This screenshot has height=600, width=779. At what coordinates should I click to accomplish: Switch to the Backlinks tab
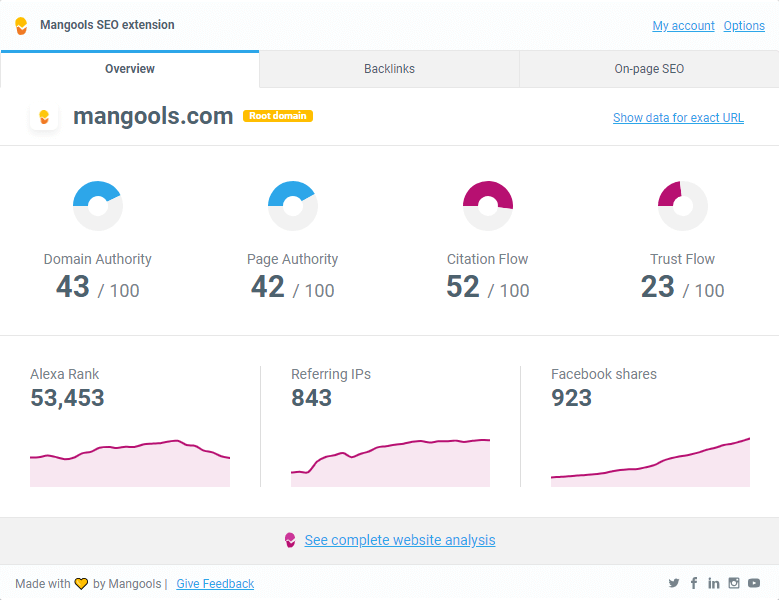pos(390,69)
